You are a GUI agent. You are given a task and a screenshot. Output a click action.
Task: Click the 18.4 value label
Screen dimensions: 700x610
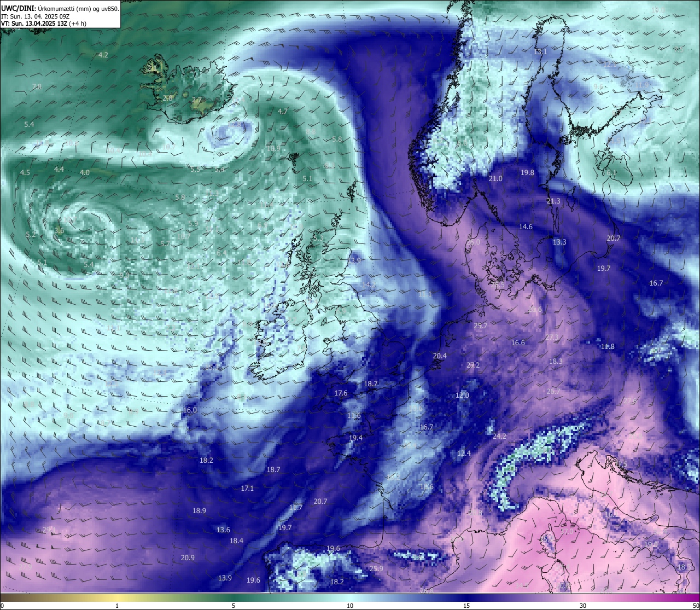point(236,541)
